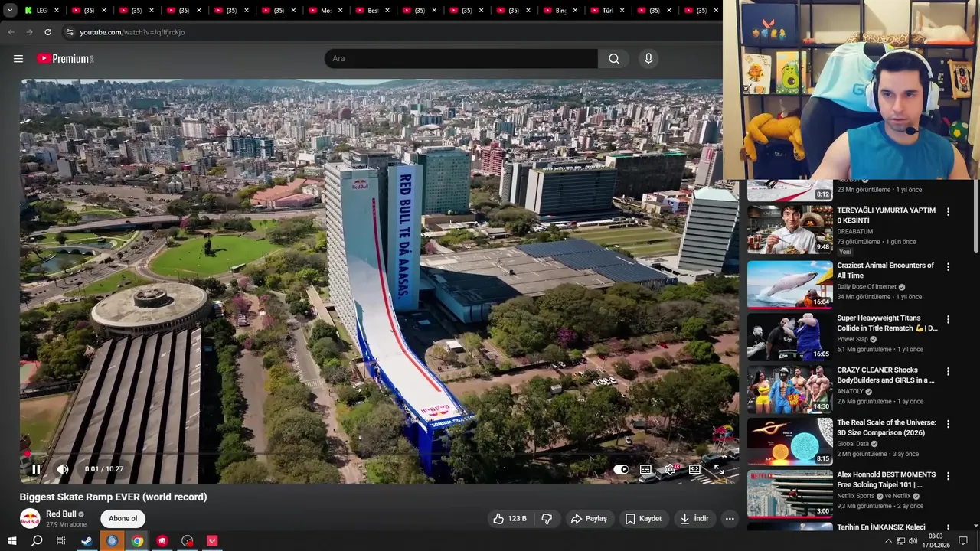Toggle subtitles button in the video player

click(x=645, y=469)
